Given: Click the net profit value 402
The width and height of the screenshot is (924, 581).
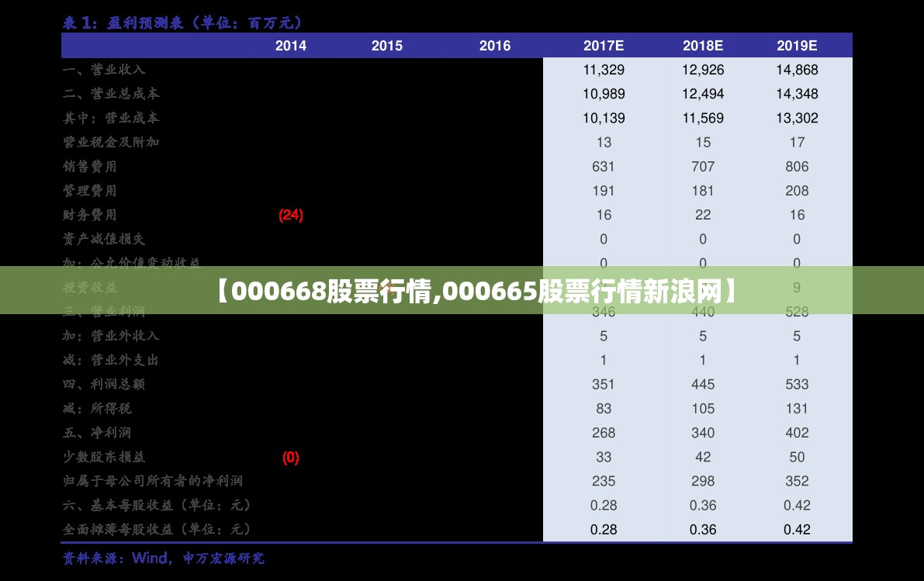Looking at the screenshot, I should [797, 432].
